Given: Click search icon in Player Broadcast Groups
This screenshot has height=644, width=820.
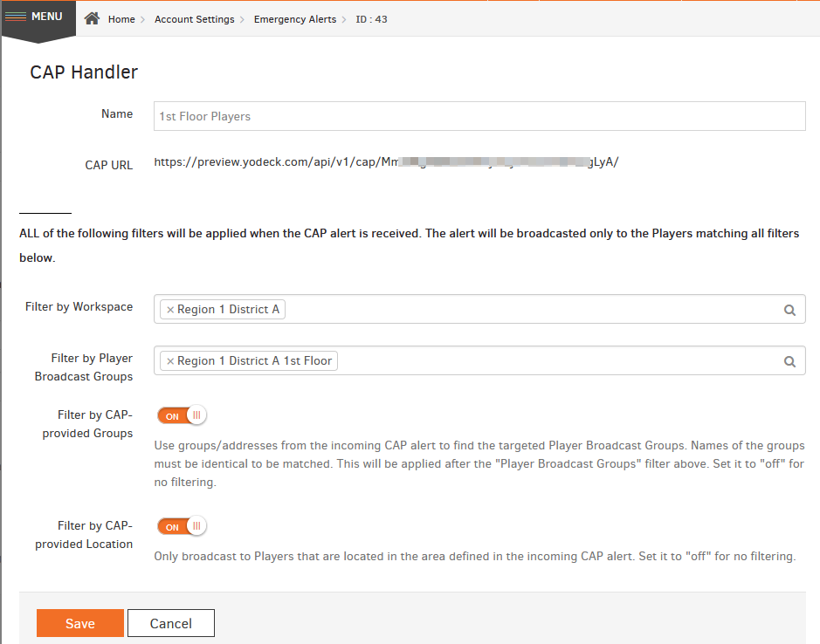Looking at the screenshot, I should pos(789,361).
